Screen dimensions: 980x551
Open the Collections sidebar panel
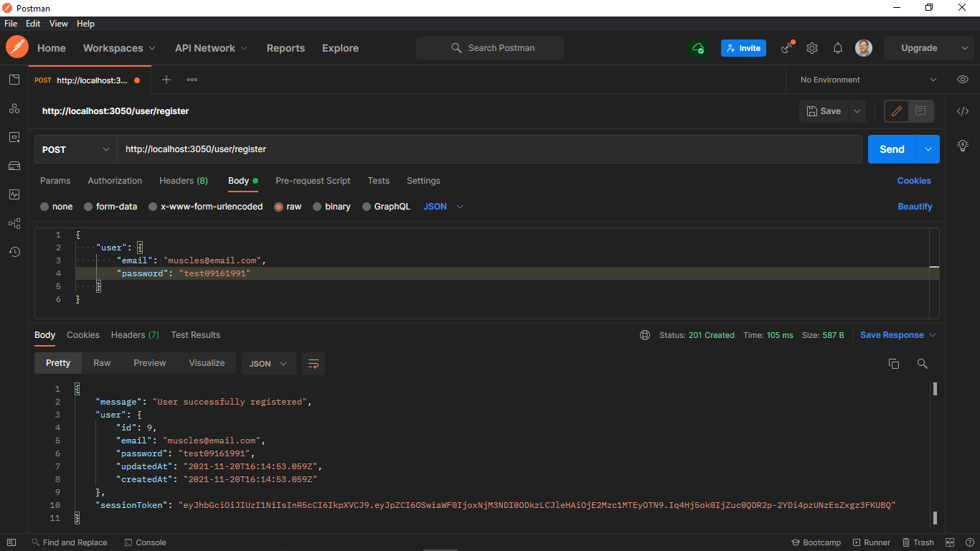(x=14, y=80)
